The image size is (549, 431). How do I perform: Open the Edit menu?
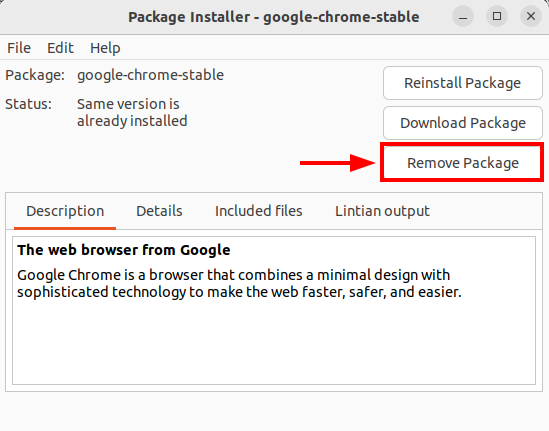point(60,48)
